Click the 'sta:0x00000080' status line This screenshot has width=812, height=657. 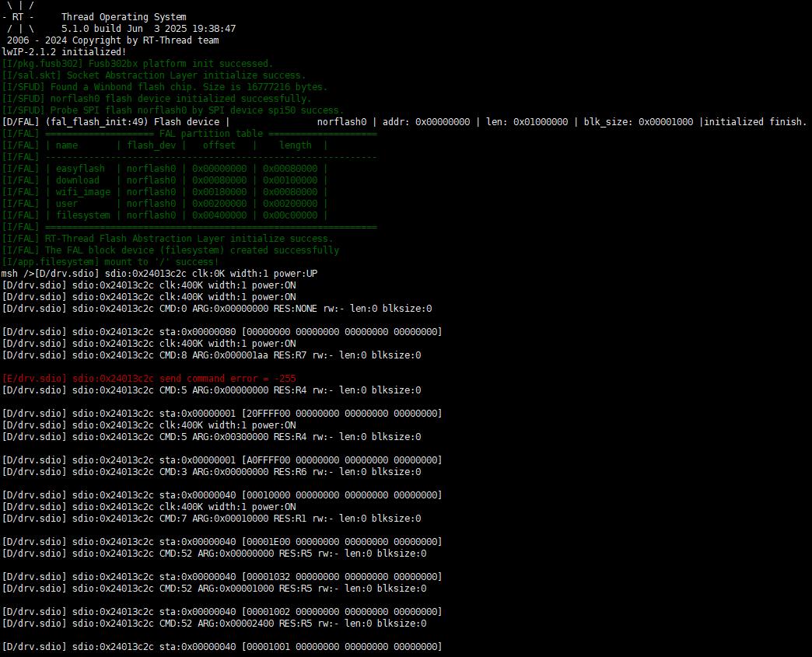pyautogui.click(x=222, y=332)
